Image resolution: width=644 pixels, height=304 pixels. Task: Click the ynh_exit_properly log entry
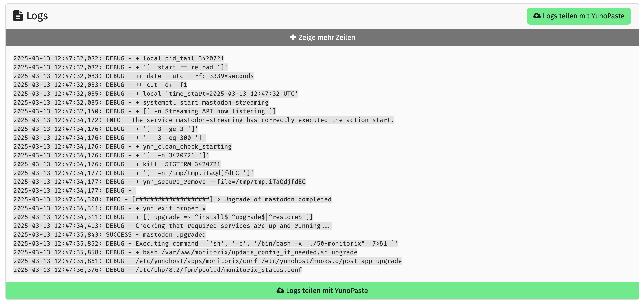click(x=110, y=208)
